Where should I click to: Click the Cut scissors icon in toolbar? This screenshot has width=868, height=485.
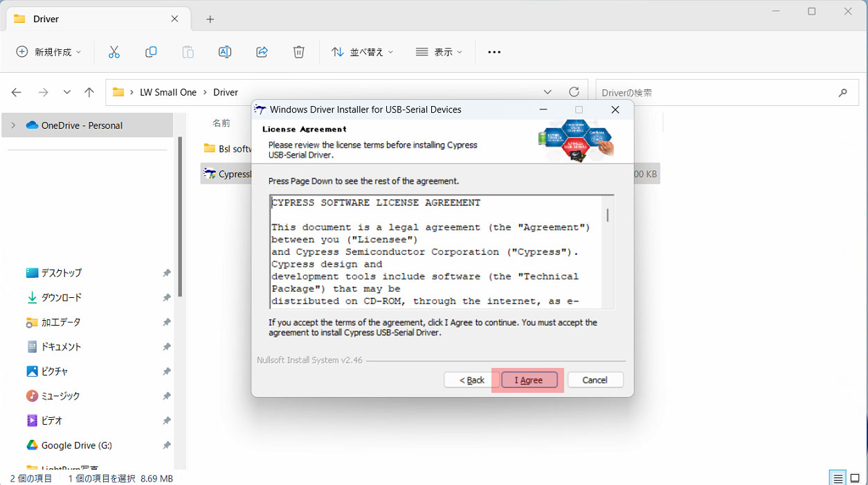pos(114,52)
